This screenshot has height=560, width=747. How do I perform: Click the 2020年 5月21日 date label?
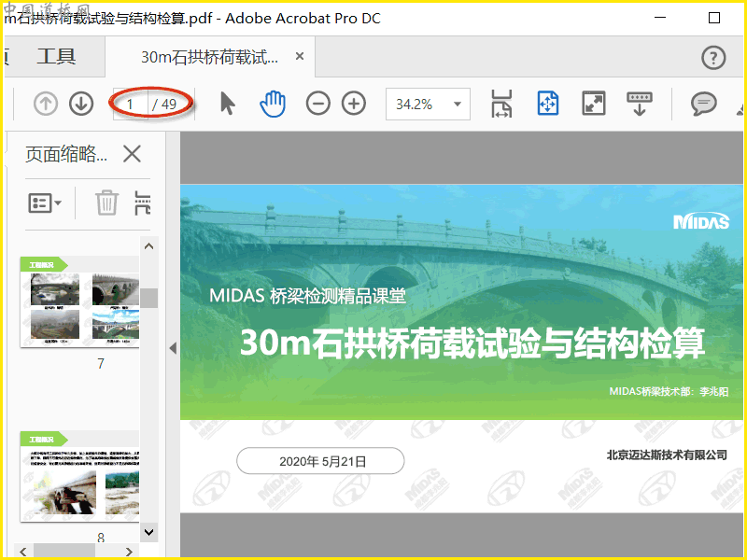pos(322,461)
